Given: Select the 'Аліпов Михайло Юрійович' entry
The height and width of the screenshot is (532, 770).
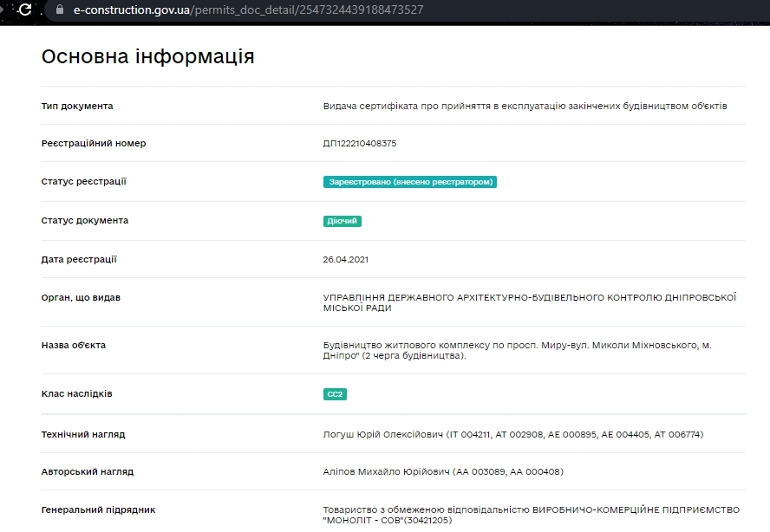Looking at the screenshot, I should [x=443, y=471].
